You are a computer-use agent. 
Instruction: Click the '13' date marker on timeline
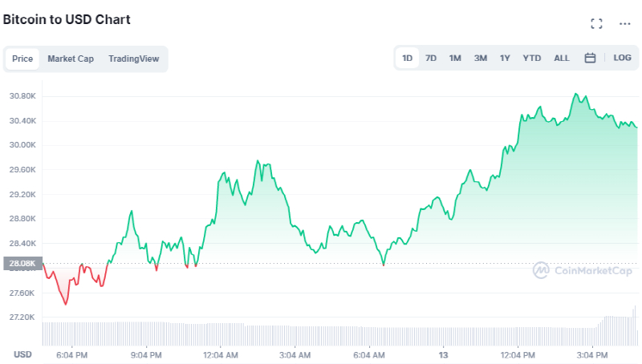coord(443,354)
